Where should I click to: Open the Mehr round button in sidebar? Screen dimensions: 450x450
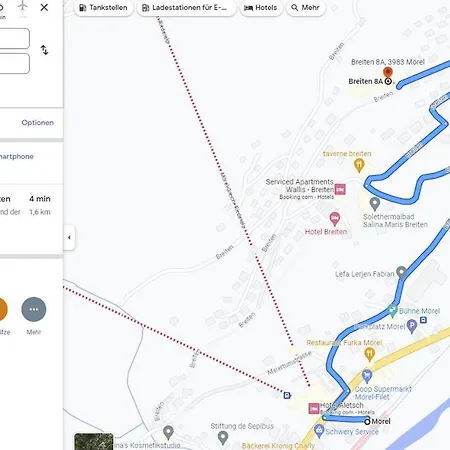(x=34, y=309)
